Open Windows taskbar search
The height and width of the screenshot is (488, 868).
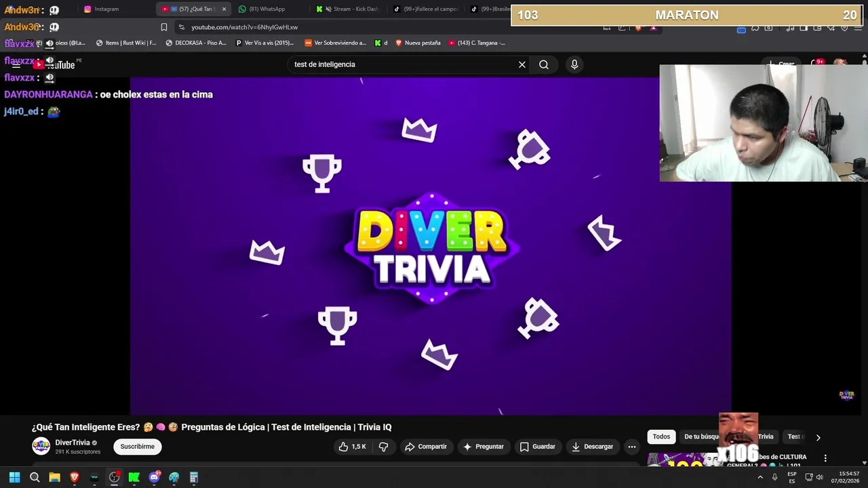coord(35,477)
